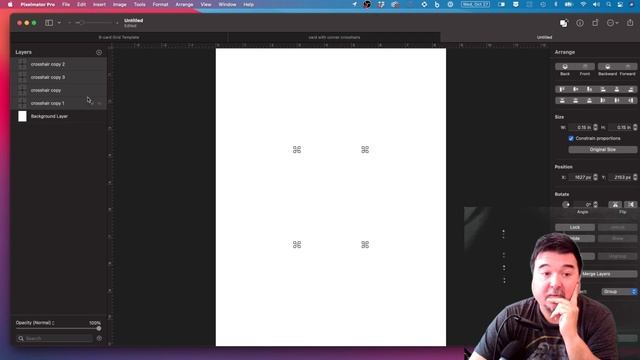Viewport: 640px width, 360px height.
Task: Distribute layers by horizontal centers
Action: point(617,100)
